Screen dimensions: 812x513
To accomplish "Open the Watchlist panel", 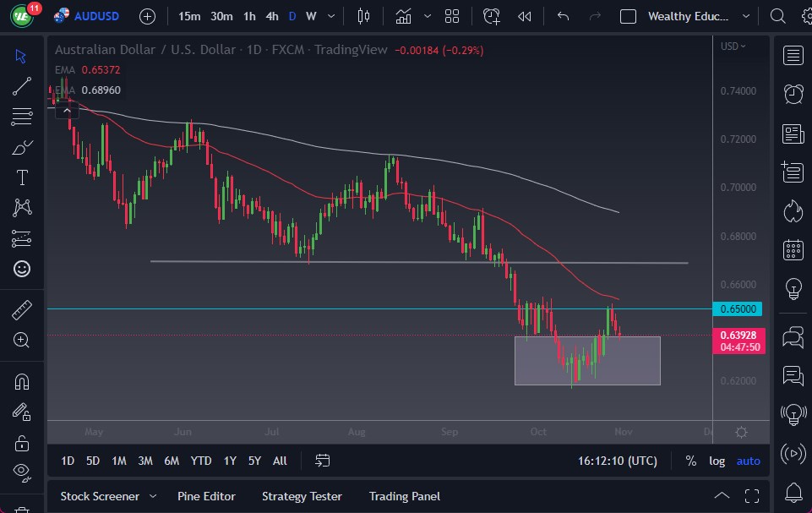I will [x=793, y=56].
